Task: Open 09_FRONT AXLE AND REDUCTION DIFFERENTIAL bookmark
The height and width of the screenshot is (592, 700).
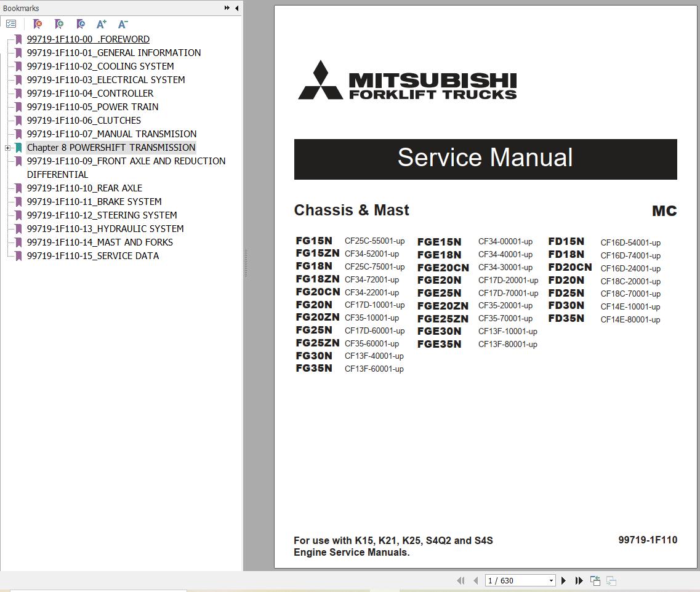Action: pyautogui.click(x=126, y=168)
